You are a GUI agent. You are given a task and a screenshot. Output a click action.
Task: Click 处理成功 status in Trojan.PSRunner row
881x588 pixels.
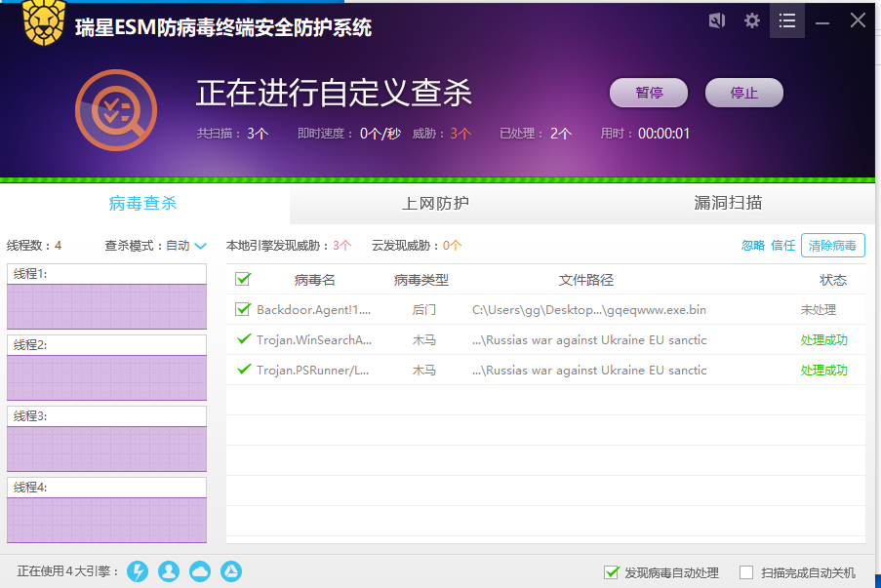pos(823,371)
